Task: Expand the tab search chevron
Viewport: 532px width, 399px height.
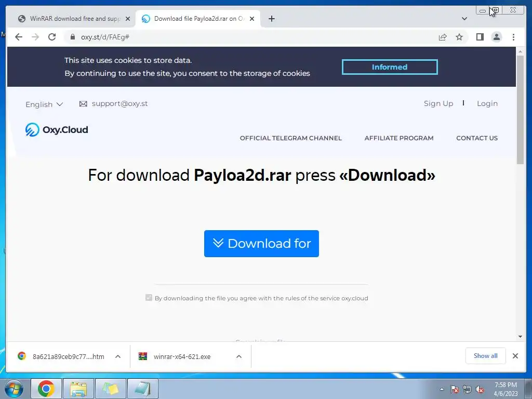Action: tap(464, 19)
